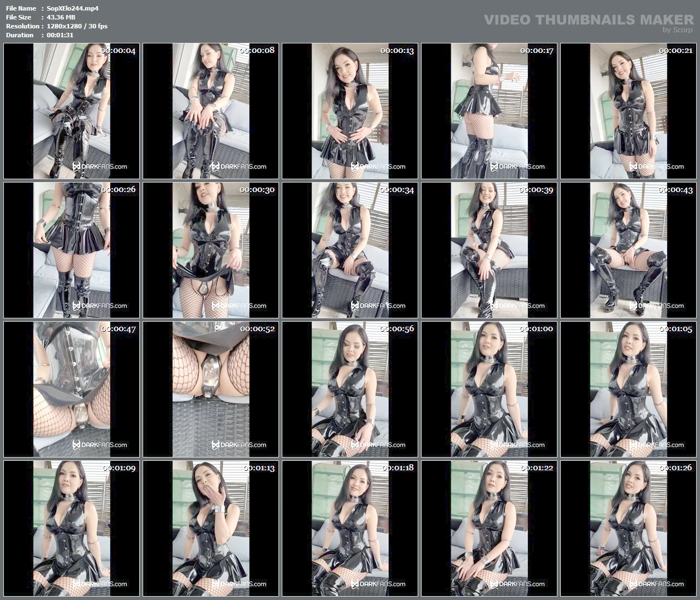
Task: Open the frame stamped 00:00:26
Action: coord(71,250)
